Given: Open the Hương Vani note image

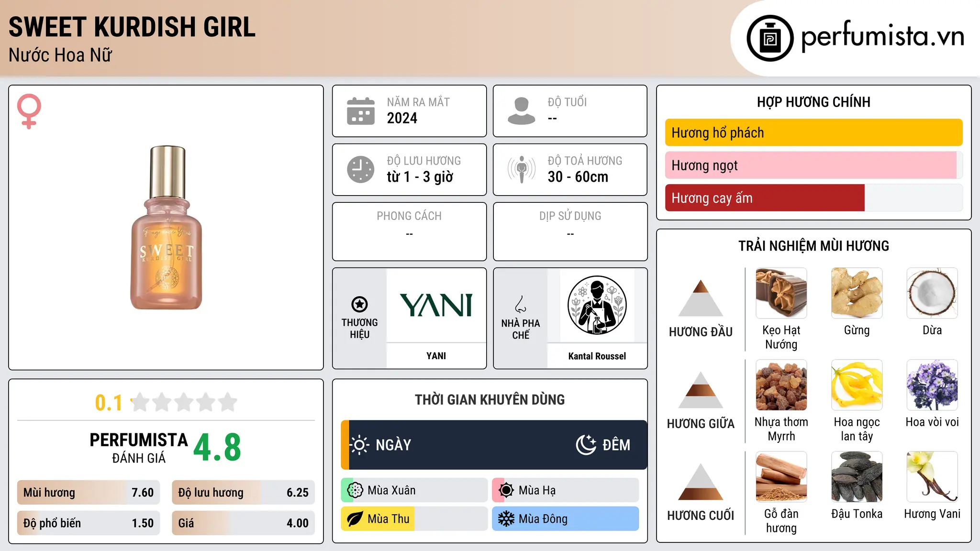Looking at the screenshot, I should (932, 477).
